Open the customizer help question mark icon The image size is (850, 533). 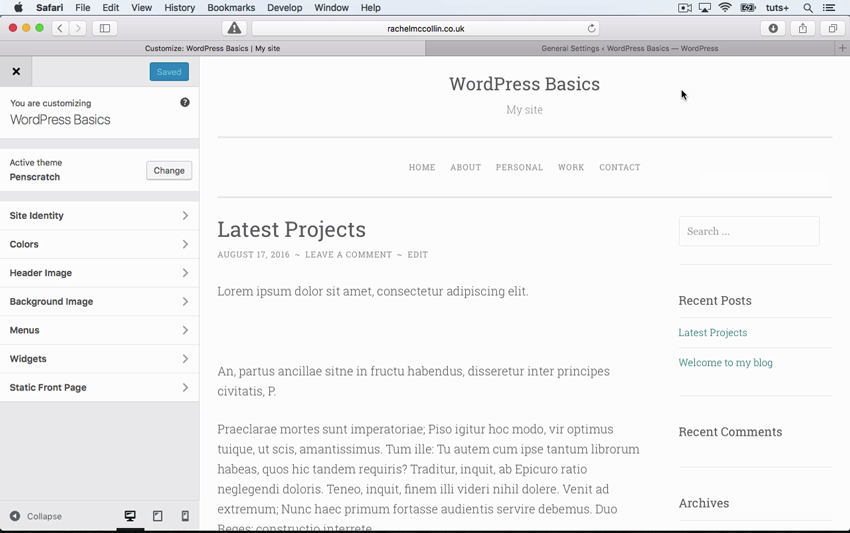(185, 102)
